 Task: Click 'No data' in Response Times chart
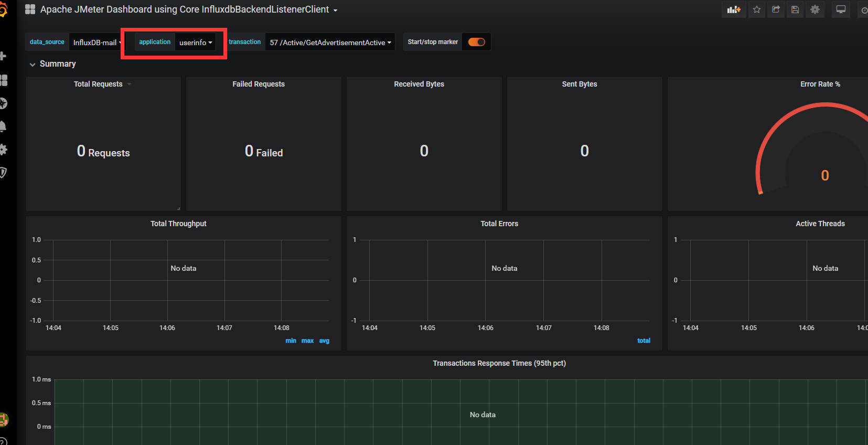(x=483, y=415)
